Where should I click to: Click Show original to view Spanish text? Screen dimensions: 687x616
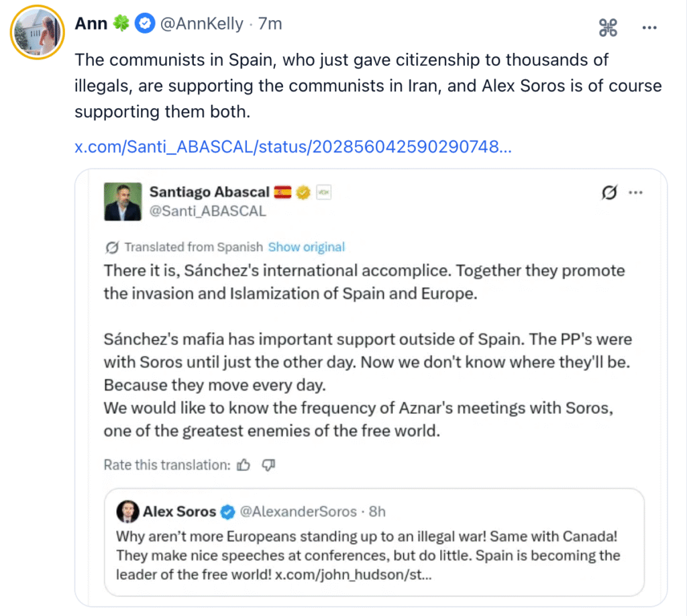tap(306, 247)
